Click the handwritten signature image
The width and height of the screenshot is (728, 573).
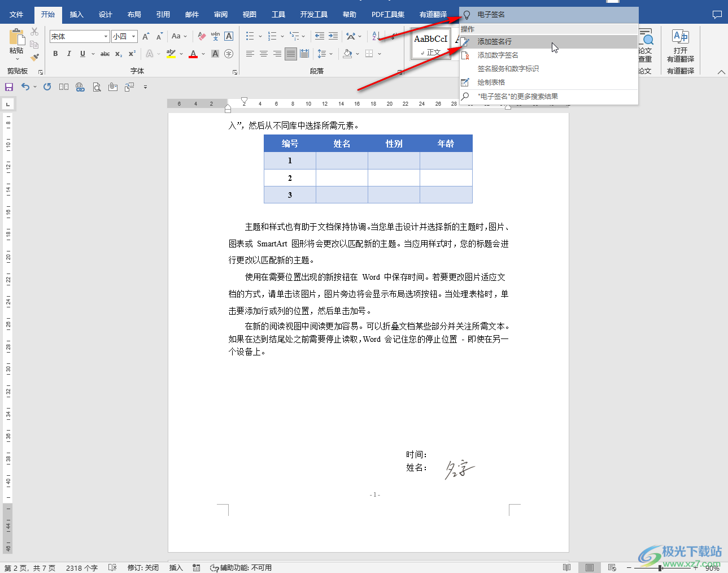click(x=459, y=469)
